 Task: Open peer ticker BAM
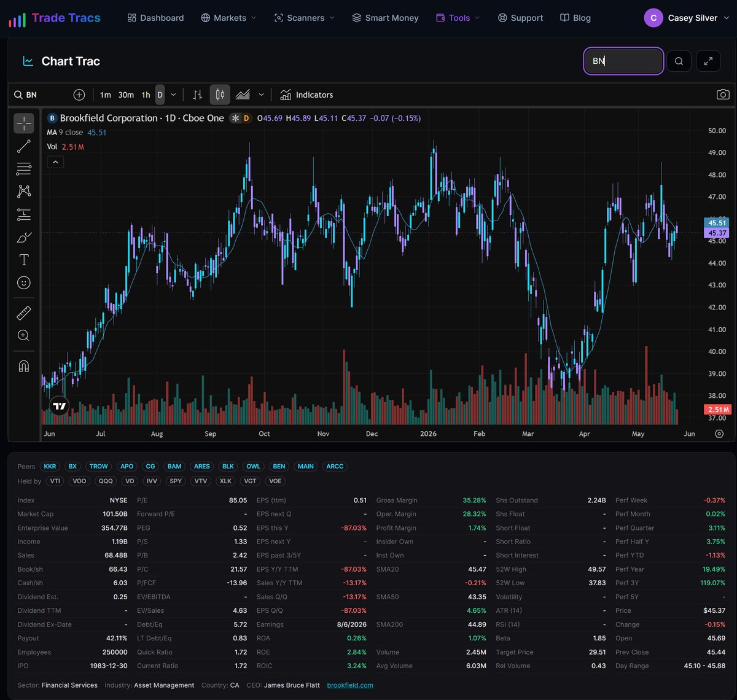tap(174, 466)
